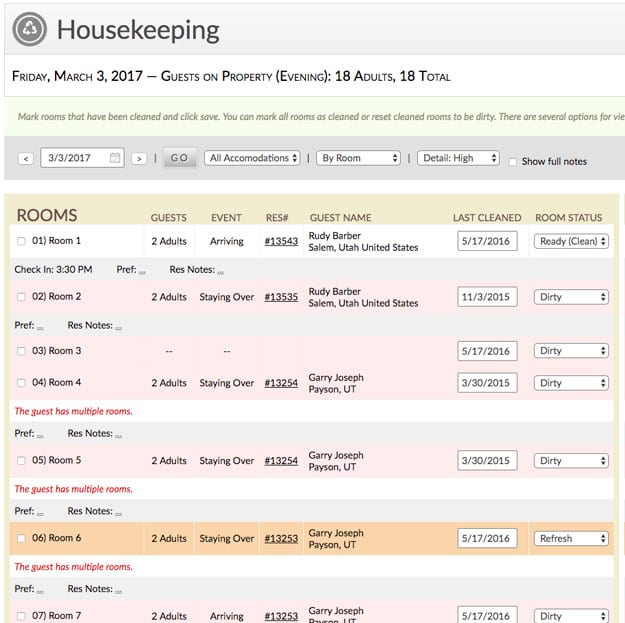Click the Housekeeping recycle logo icon
Screen dimensions: 625x623
point(29,29)
